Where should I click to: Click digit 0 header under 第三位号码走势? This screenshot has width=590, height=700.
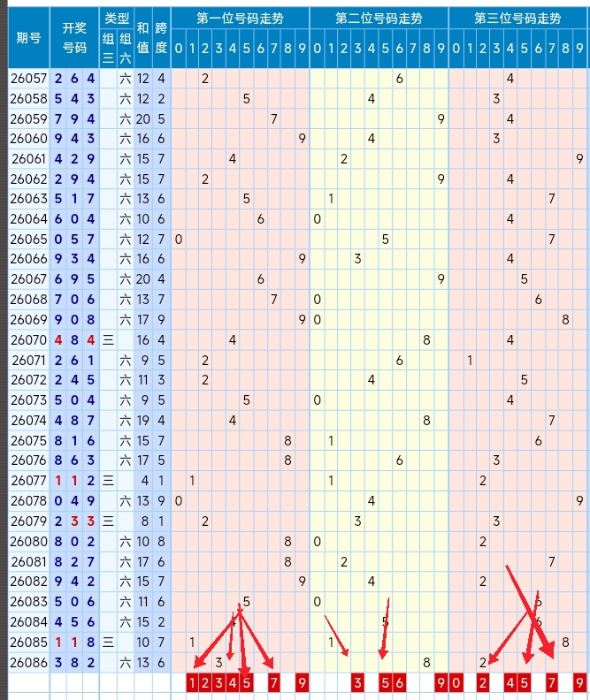click(x=456, y=49)
